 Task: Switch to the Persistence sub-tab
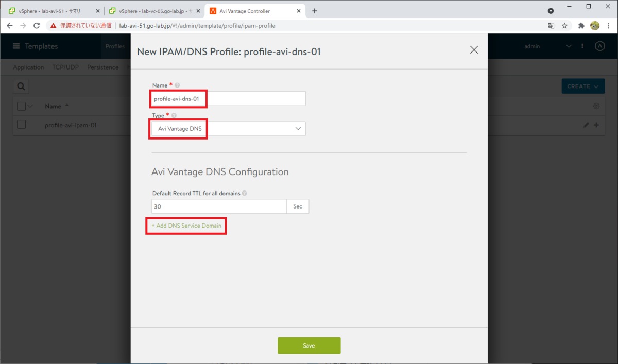pos(102,67)
